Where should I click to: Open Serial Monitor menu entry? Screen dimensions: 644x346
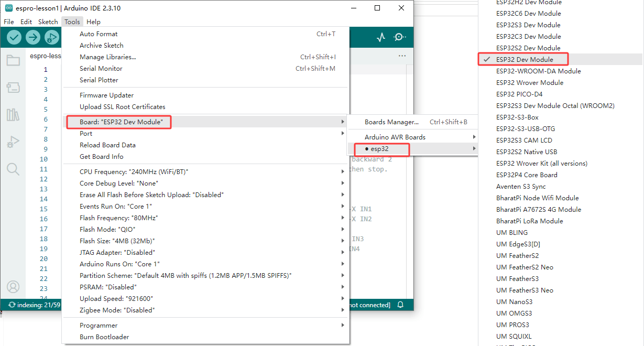[205, 69]
